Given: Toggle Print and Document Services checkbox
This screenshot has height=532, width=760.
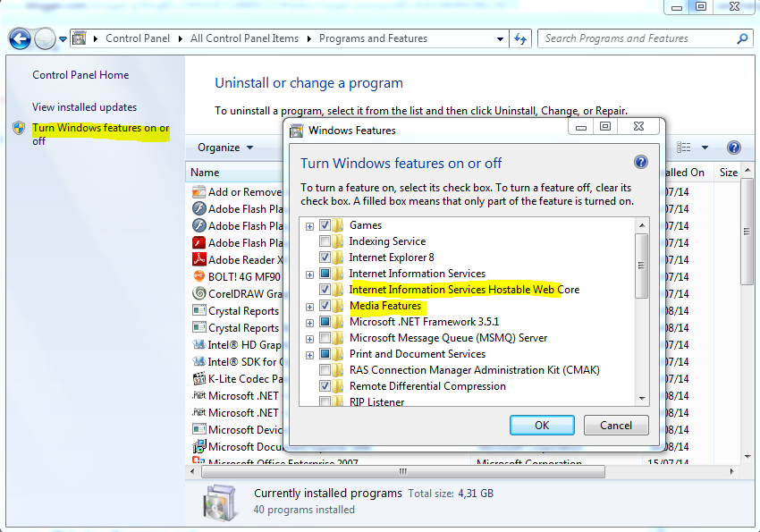Looking at the screenshot, I should [325, 354].
